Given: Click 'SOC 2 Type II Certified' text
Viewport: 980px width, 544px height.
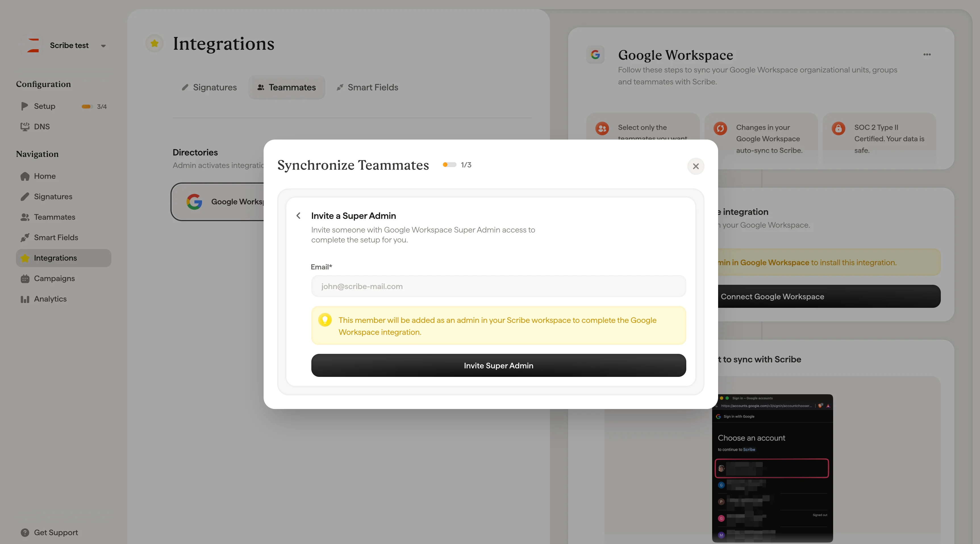Looking at the screenshot, I should click(889, 139).
